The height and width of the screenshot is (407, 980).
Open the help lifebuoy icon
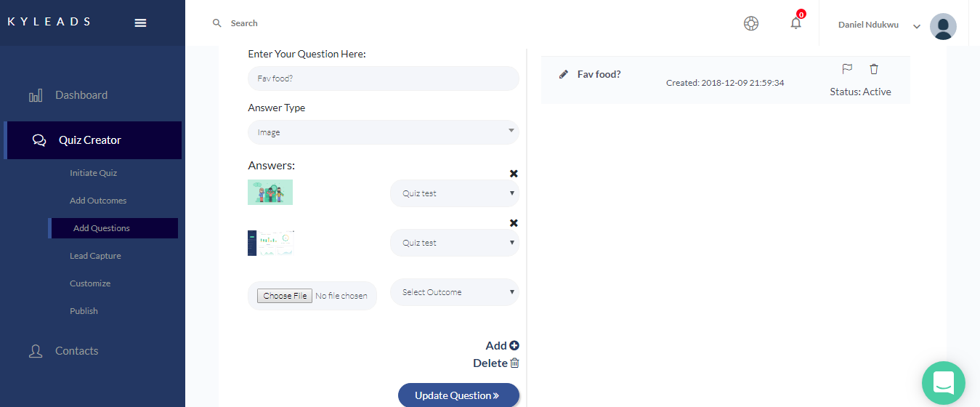tap(751, 23)
